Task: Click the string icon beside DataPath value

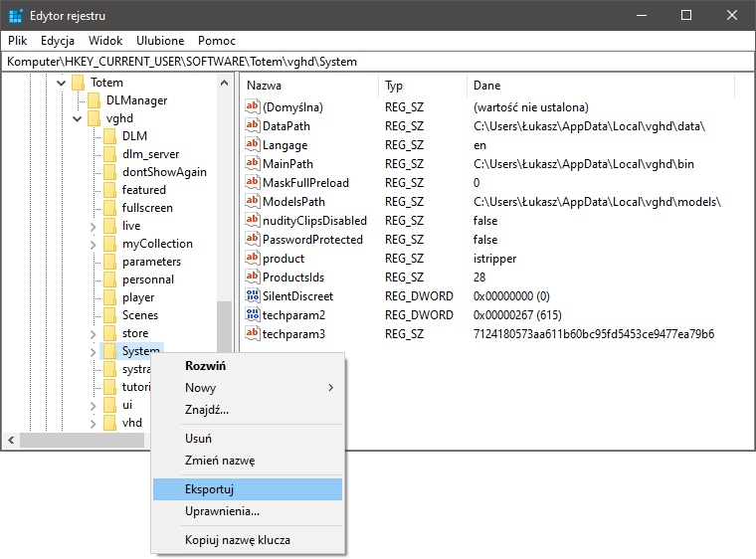Action: point(253,126)
